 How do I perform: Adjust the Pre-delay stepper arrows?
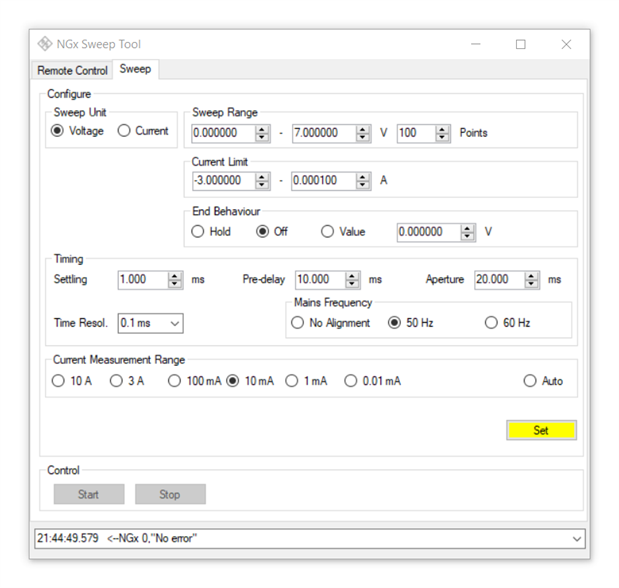(x=352, y=280)
